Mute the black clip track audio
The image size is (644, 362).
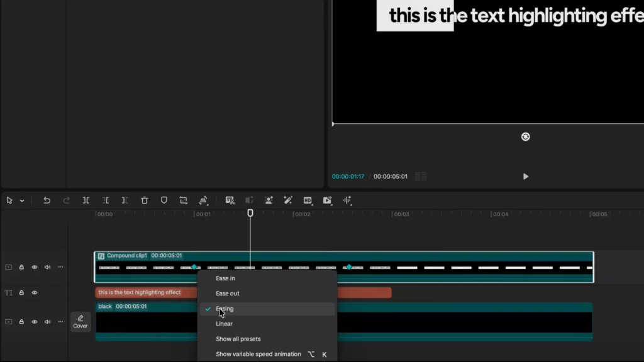47,322
